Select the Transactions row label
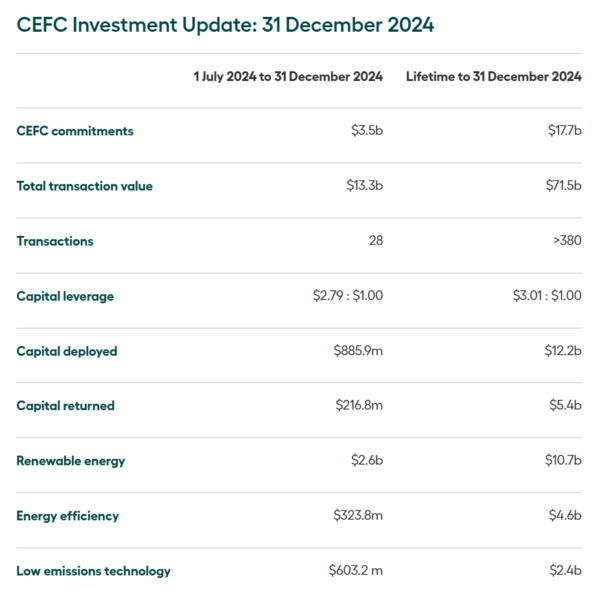This screenshot has height=591, width=600. pos(55,241)
